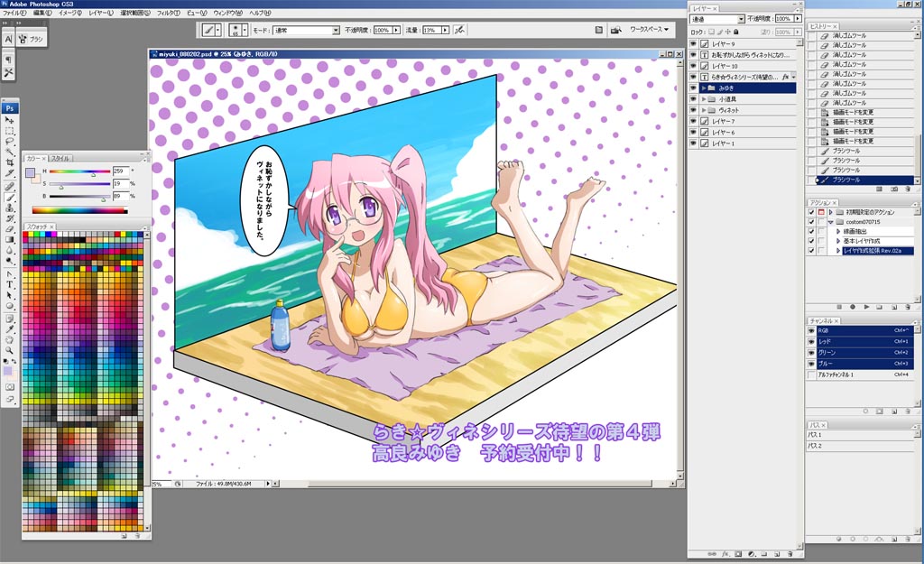Viewport: 924px width, 564px height.
Task: Click the Paths panel delete path icon
Action: (x=908, y=539)
